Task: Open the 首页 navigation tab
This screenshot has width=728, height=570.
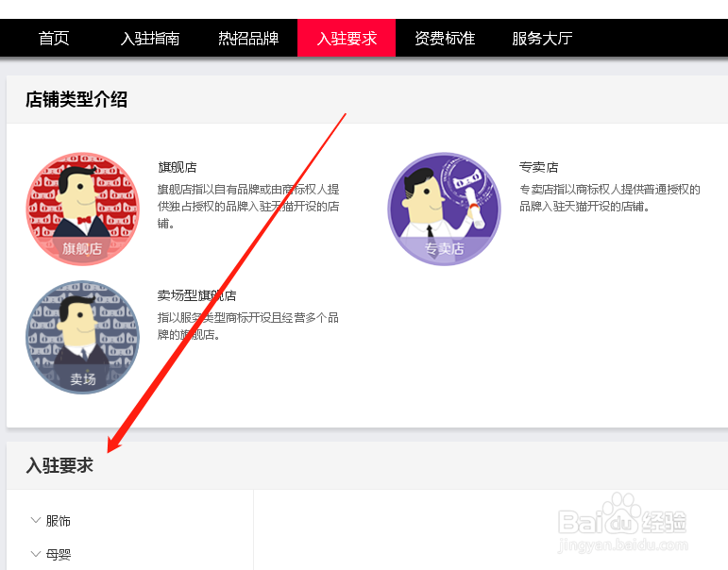Action: pyautogui.click(x=54, y=38)
